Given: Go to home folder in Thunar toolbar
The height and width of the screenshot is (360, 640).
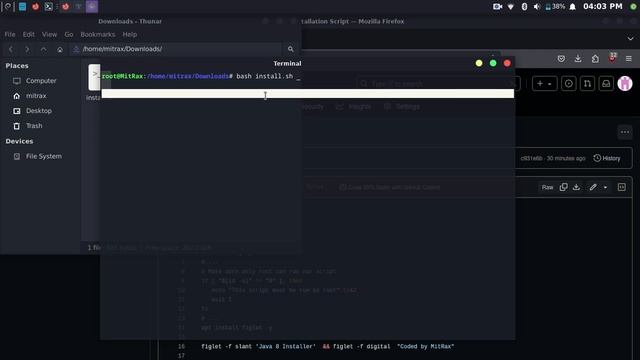Looking at the screenshot, I should coord(60,49).
